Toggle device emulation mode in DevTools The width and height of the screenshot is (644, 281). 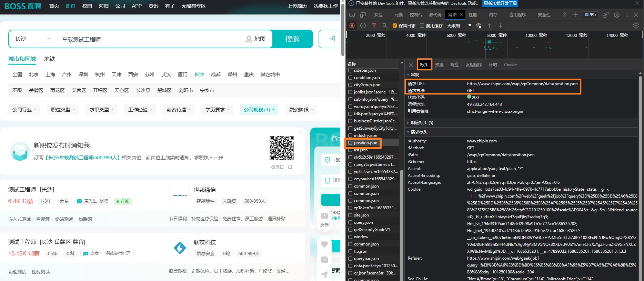(363, 15)
